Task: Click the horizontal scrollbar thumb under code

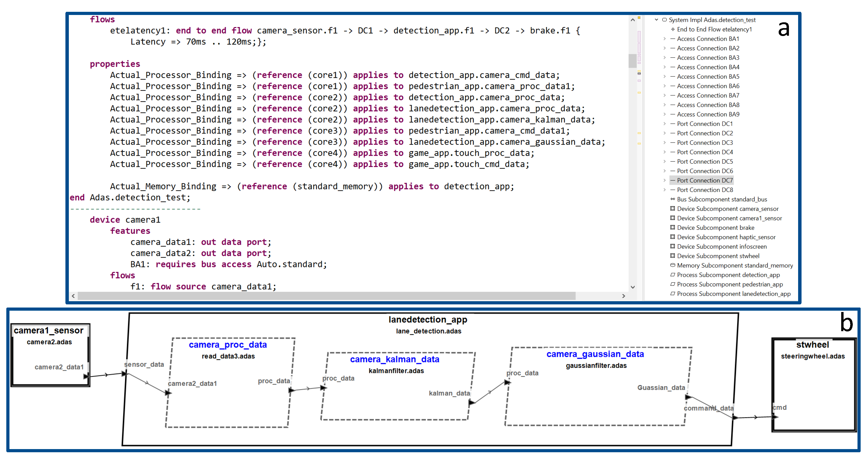Action: point(326,296)
